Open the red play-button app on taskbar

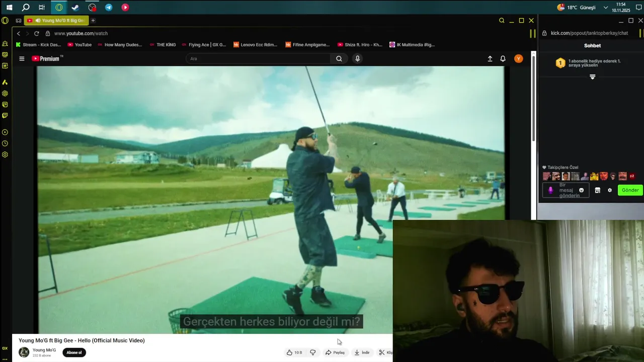click(x=125, y=8)
